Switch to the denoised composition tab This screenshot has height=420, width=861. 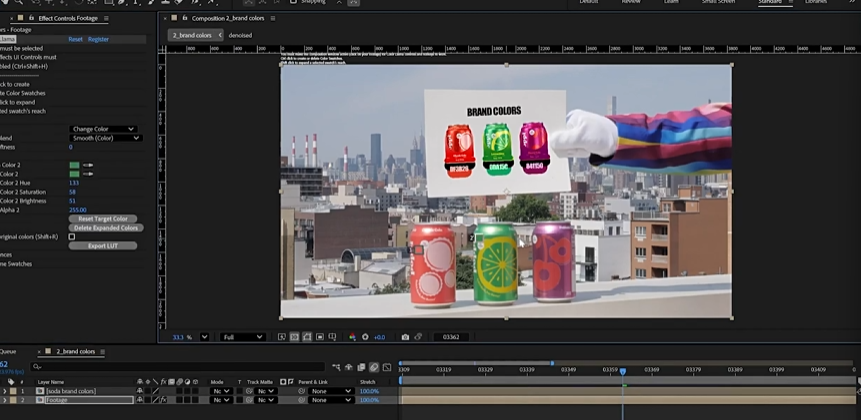(x=240, y=35)
